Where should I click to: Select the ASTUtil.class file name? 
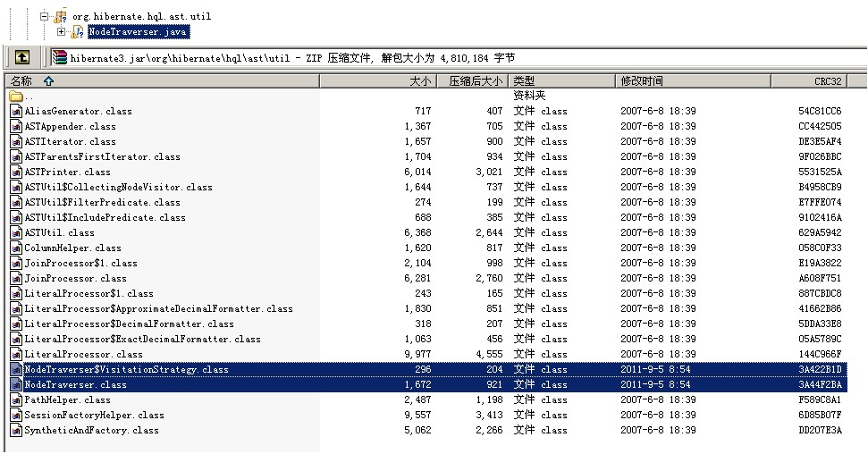pos(59,233)
